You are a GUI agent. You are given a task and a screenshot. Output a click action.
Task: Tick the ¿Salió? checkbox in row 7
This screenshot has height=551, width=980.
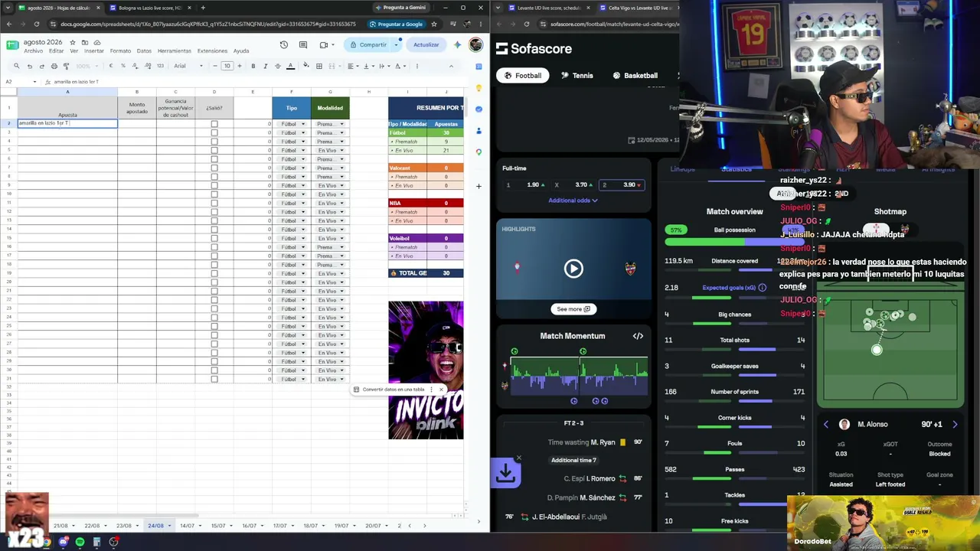click(x=214, y=168)
